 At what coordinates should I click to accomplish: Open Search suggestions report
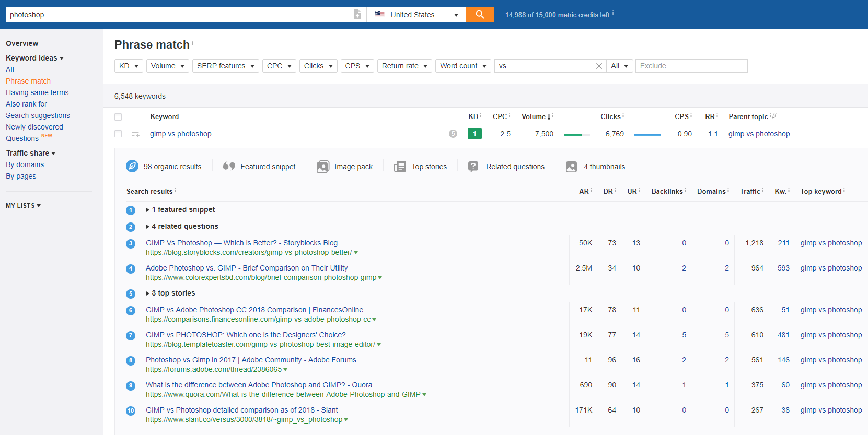coord(38,115)
